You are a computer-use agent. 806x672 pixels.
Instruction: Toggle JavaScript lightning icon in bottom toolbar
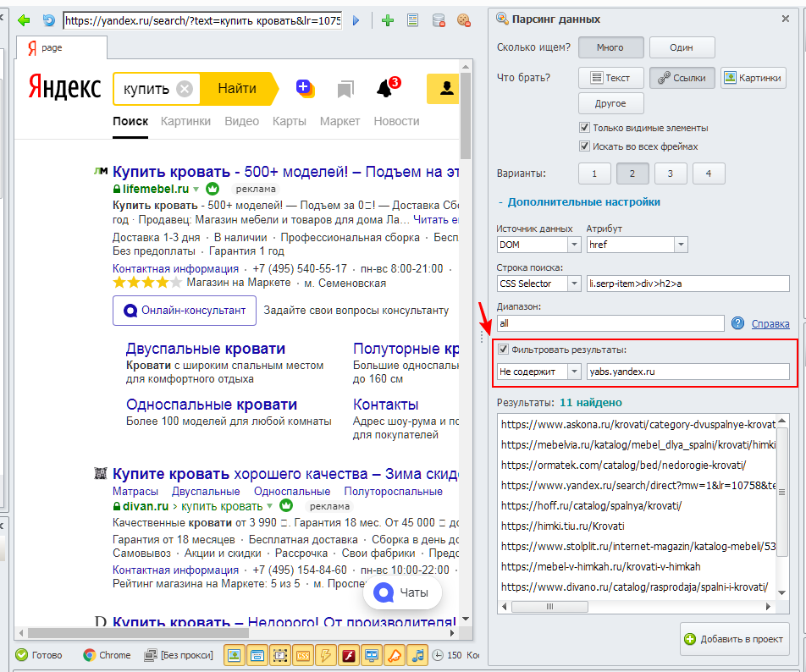pos(325,655)
